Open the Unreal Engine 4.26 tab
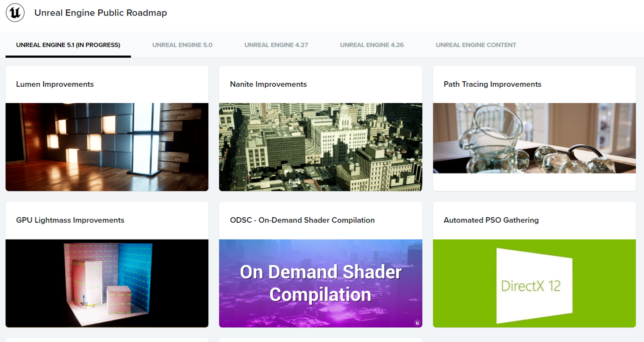 click(372, 45)
